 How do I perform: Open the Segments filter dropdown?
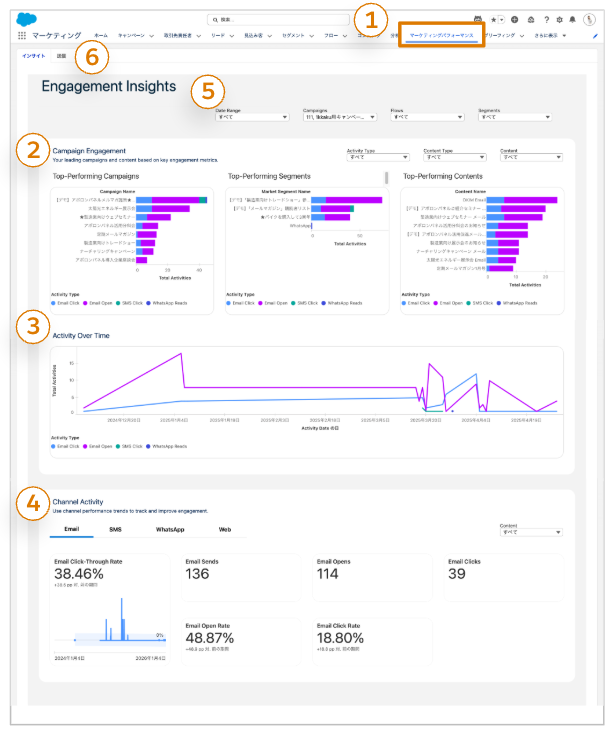click(x=515, y=117)
